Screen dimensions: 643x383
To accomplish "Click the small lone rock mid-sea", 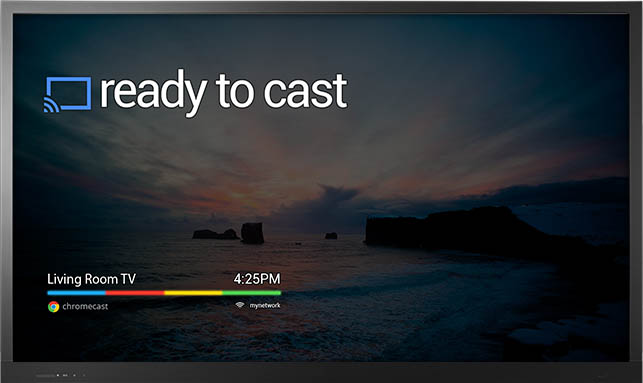I will (x=331, y=236).
